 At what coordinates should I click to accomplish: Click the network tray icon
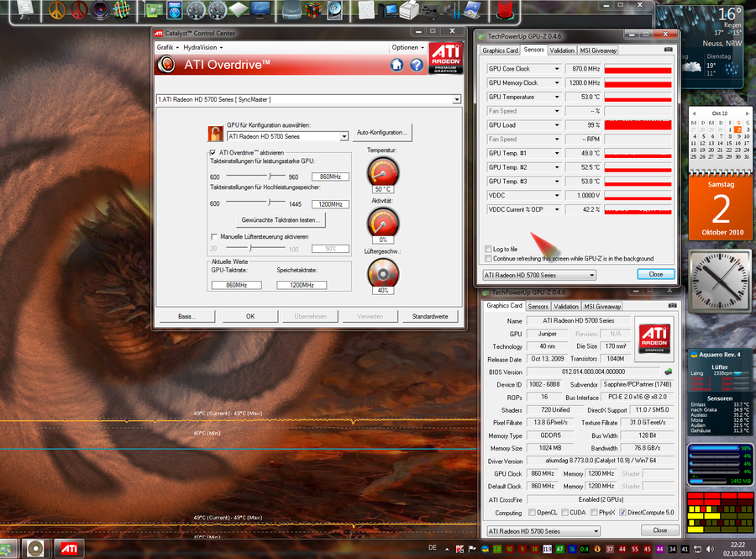698,549
